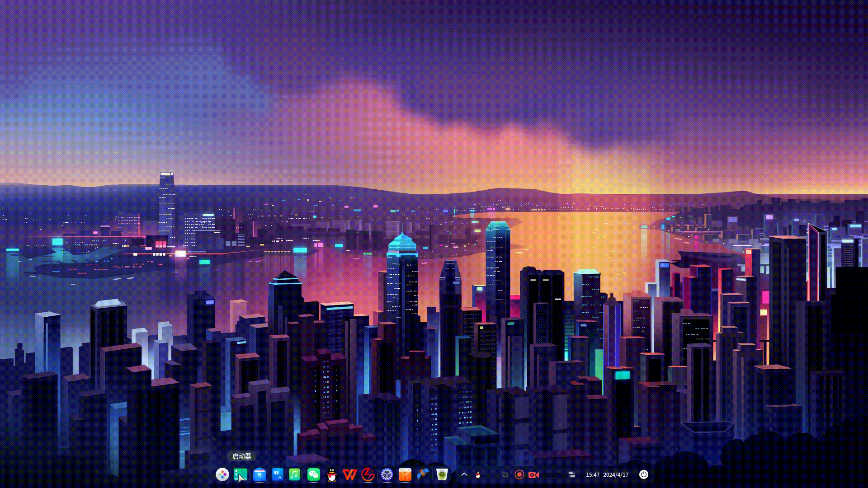Launch the App Store
Viewport: 868px width, 488px height.
404,474
